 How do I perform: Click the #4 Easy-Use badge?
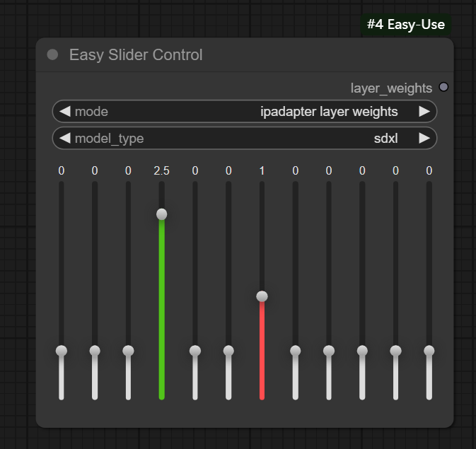tap(406, 25)
